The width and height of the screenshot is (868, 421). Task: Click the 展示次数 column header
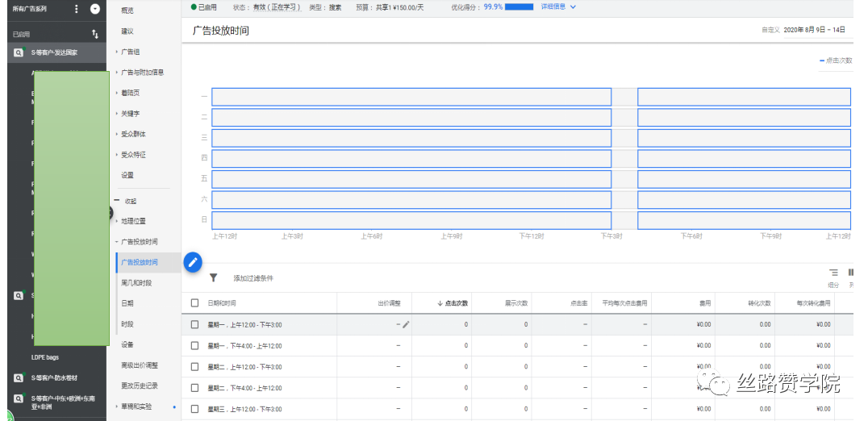(516, 303)
